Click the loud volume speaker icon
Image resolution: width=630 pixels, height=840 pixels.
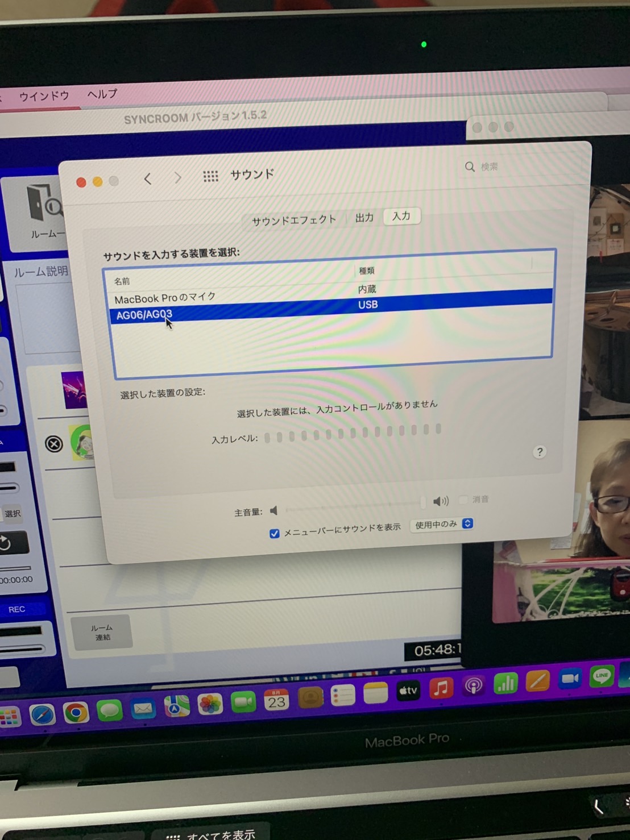click(x=441, y=501)
